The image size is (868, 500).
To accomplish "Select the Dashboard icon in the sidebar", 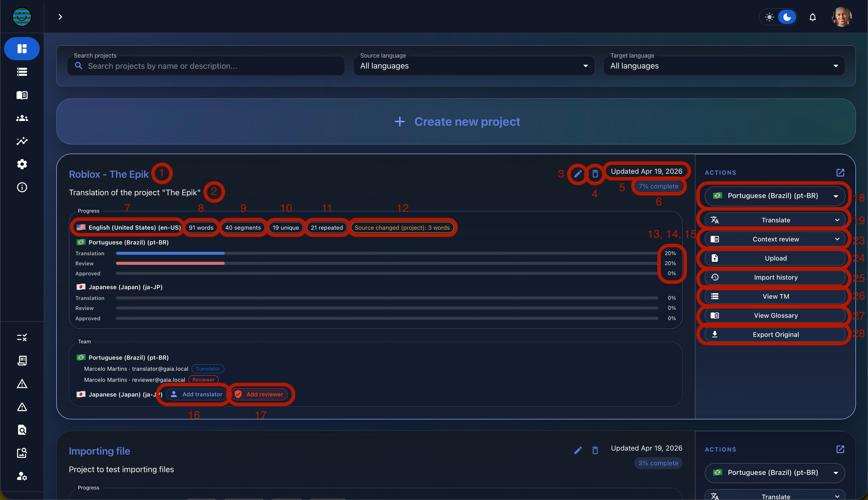I will tap(22, 49).
